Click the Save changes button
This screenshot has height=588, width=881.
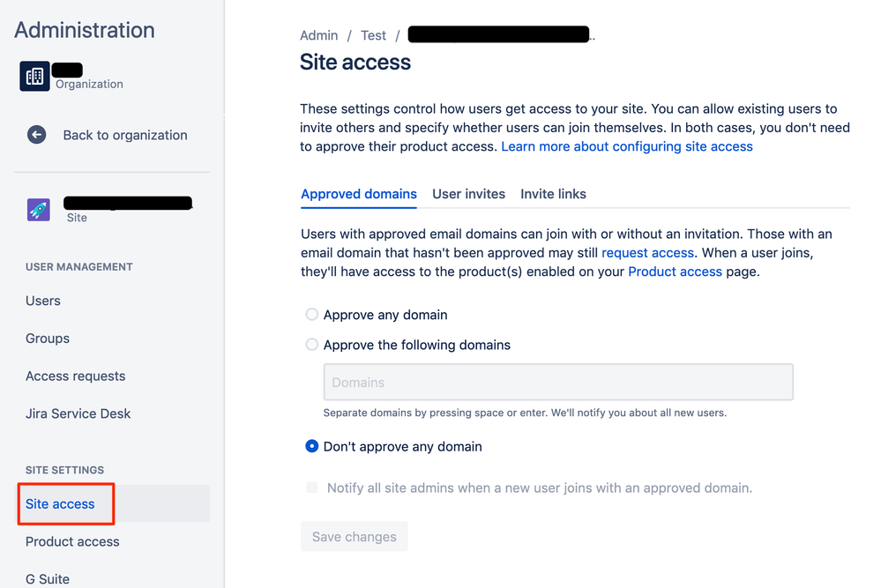354,537
